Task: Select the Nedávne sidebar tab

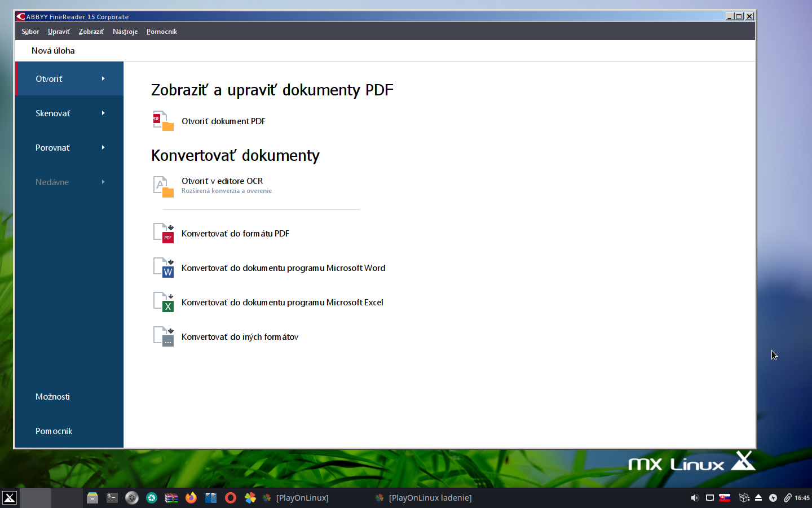Action: 69,182
